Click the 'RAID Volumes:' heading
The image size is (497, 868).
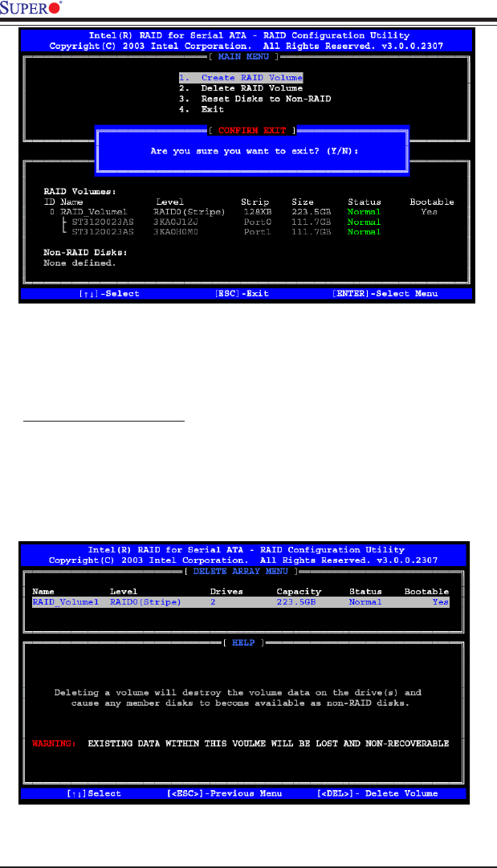pyautogui.click(x=79, y=192)
